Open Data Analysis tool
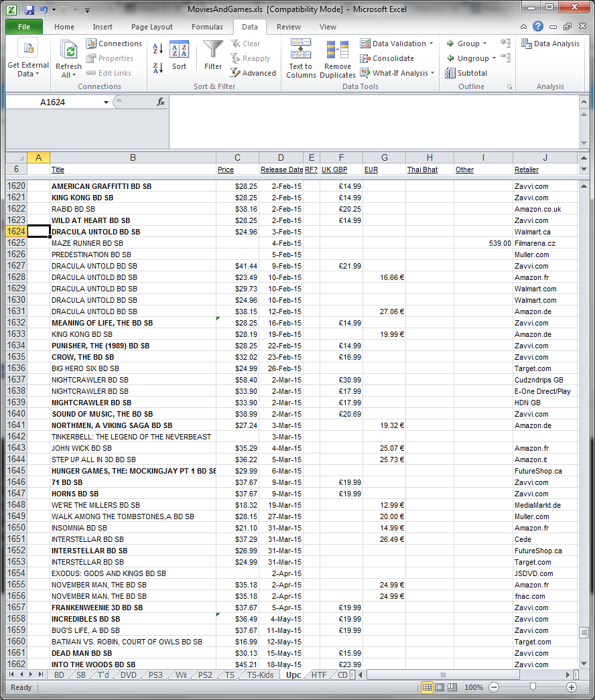The height and width of the screenshot is (700, 595). coord(550,44)
